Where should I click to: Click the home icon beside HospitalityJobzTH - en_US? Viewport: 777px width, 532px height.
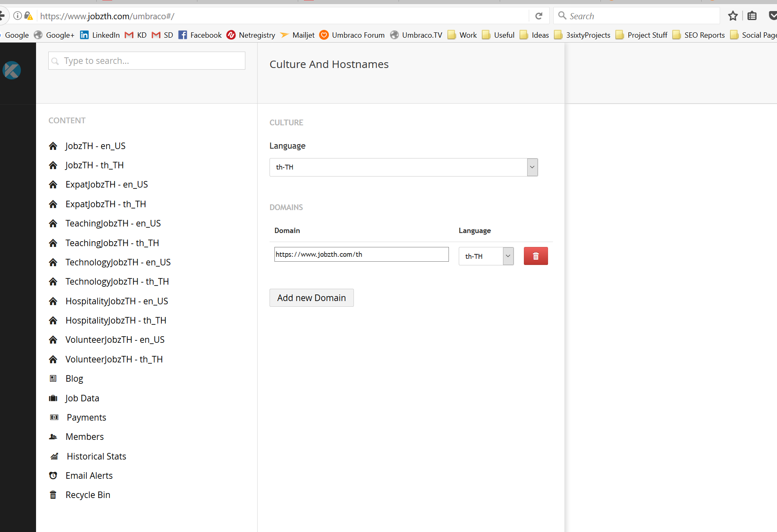[53, 301]
